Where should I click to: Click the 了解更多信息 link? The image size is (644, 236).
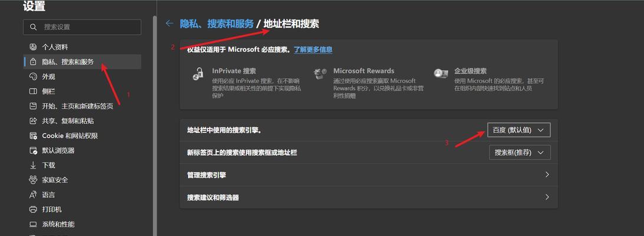pyautogui.click(x=313, y=50)
